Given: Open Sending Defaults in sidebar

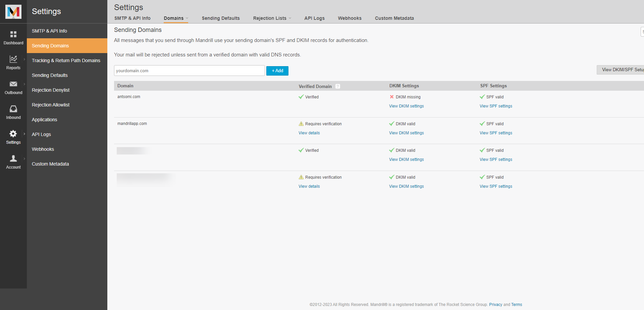Looking at the screenshot, I should 67,75.
